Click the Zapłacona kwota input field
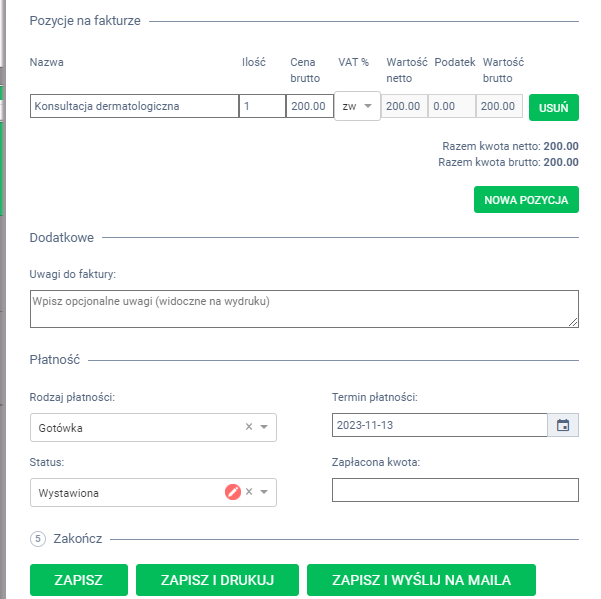Image resolution: width=601 pixels, height=599 pixels. [455, 490]
